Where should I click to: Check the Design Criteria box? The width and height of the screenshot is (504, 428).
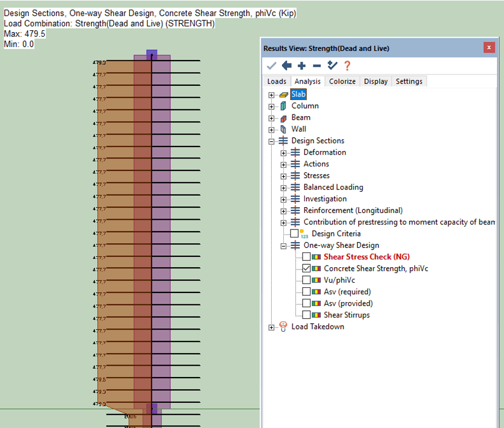(295, 233)
